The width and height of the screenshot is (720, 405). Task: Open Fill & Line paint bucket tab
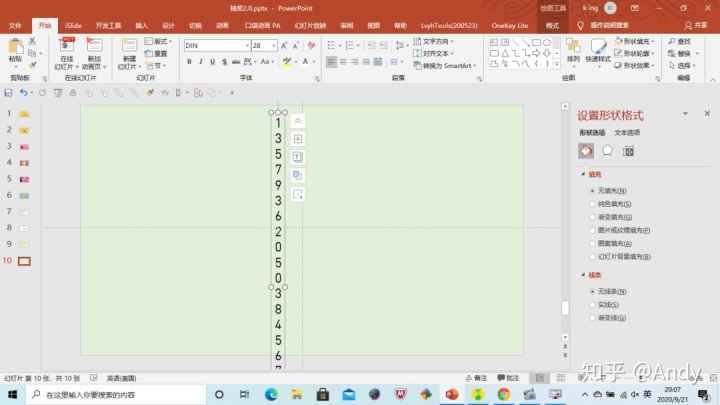click(586, 151)
